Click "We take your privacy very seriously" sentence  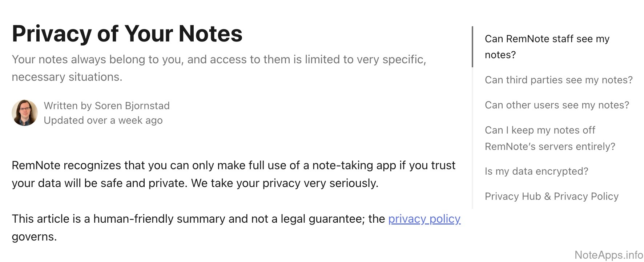click(x=285, y=183)
